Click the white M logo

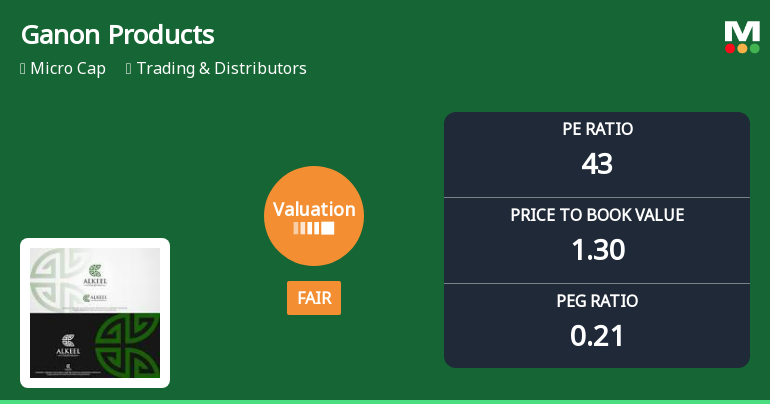coord(742,32)
